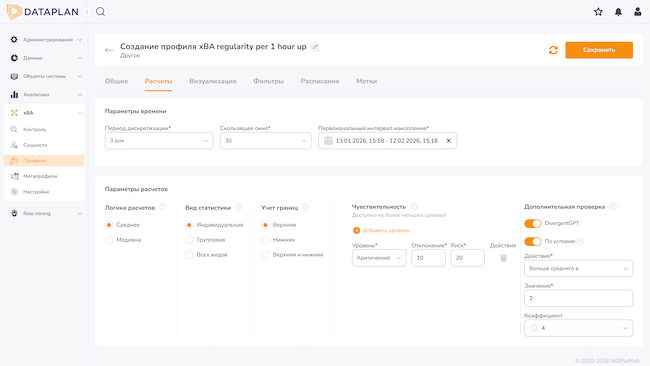
Task: Select Среднее calculation logic
Action: (109, 225)
